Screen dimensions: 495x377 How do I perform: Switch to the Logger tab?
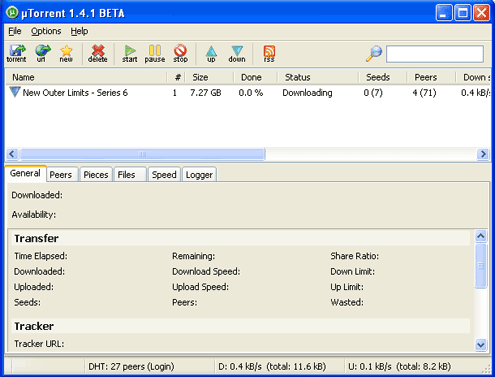pos(199,175)
